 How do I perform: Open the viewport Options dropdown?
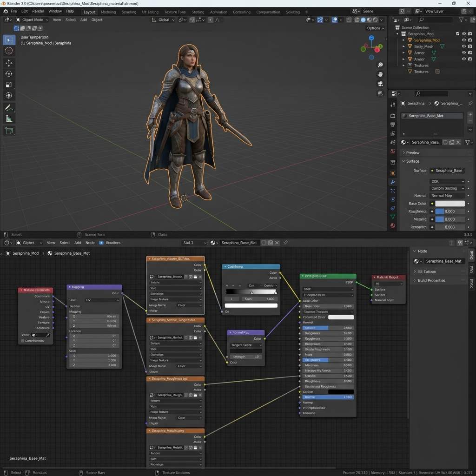pyautogui.click(x=376, y=28)
